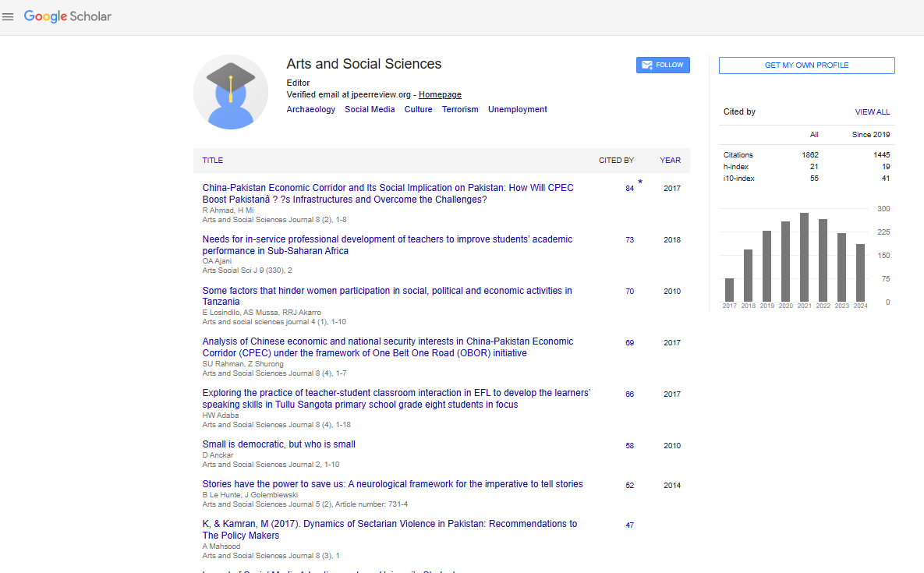
Task: Click the 2021 bar in citations chart
Action: 804,257
